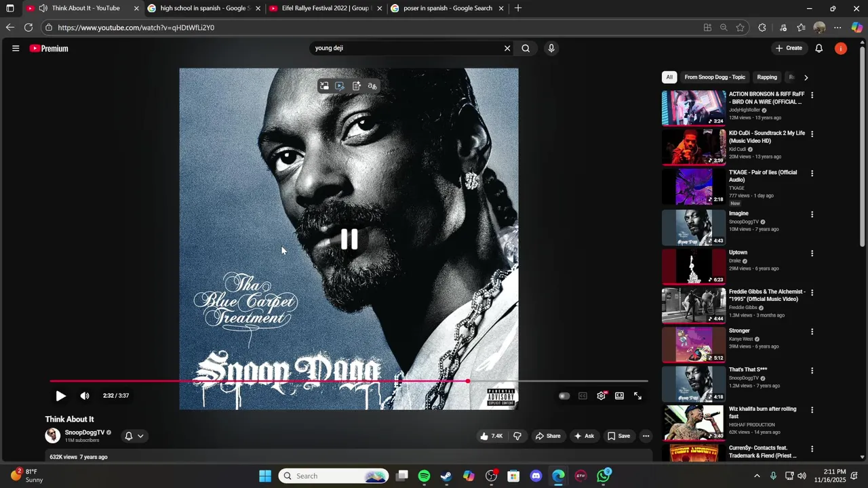868x488 pixels.
Task: Open options menu for Imagine video
Action: pyautogui.click(x=812, y=214)
